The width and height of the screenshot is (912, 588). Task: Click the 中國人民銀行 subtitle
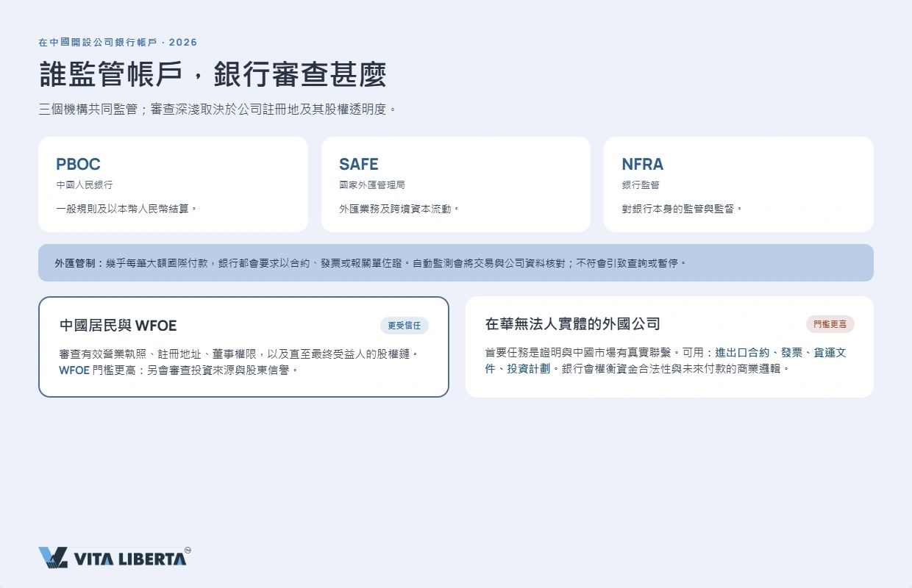[x=85, y=185]
